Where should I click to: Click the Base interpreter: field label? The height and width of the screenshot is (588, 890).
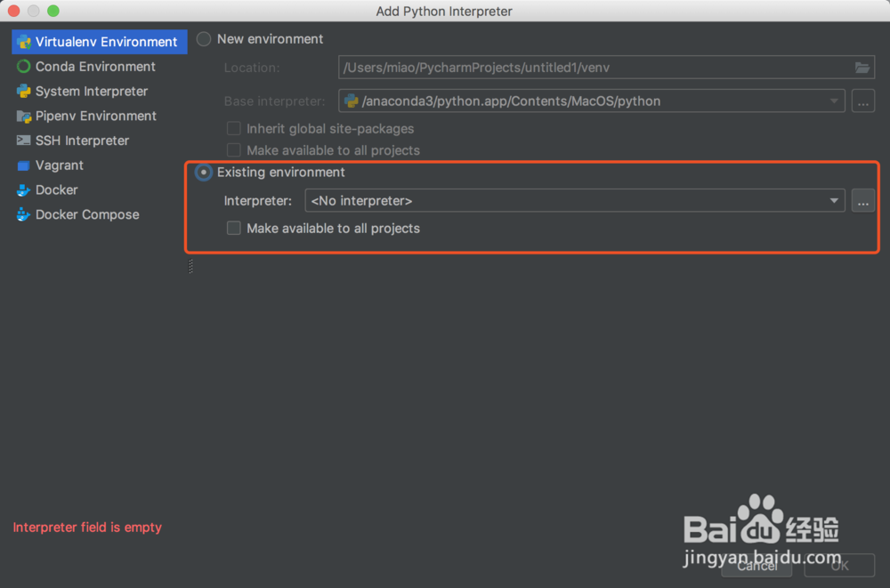275,101
